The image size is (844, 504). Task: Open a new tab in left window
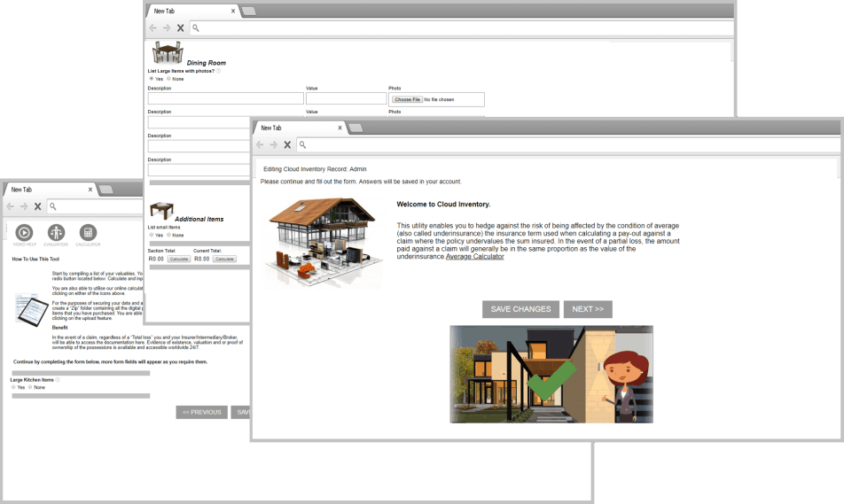[x=106, y=190]
